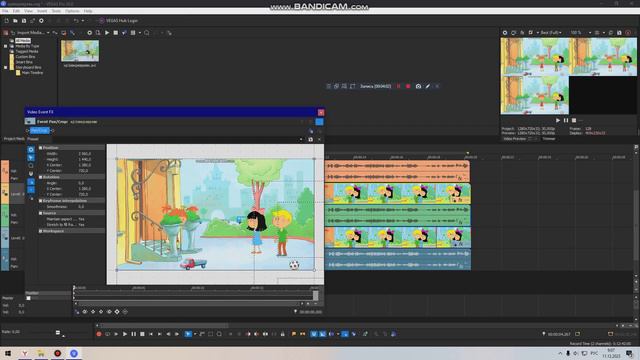640x360 pixels.
Task: Save the project with the floppy icon
Action: tap(24, 20)
